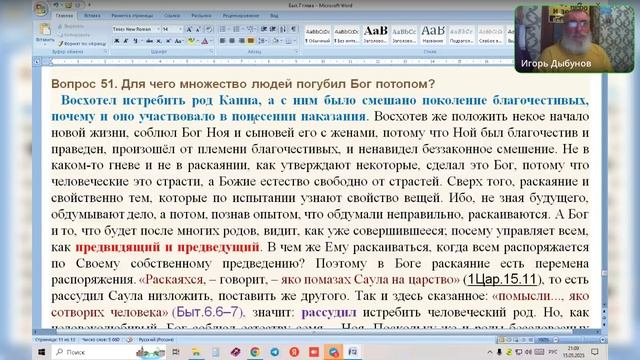Toggle Bold (Ж) formatting

(x=117, y=41)
